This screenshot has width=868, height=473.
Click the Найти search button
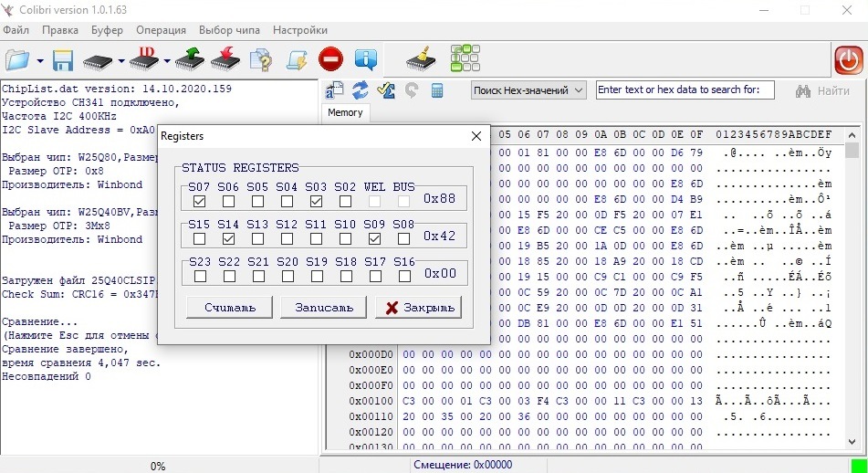point(822,90)
